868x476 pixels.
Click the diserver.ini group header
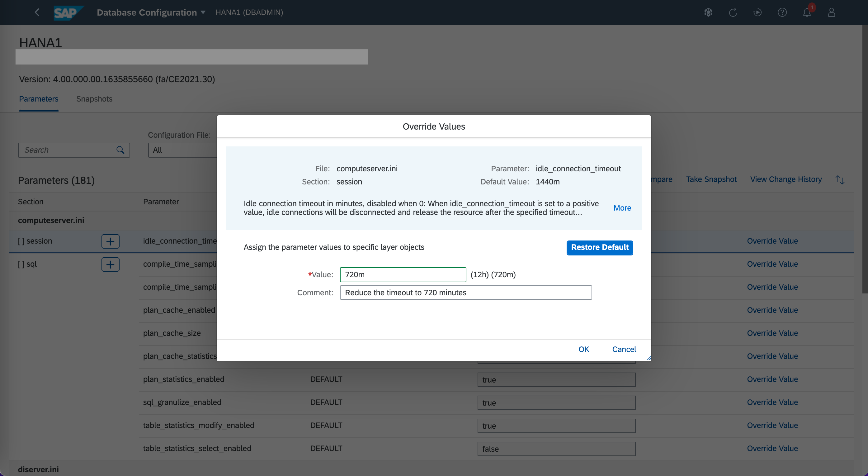click(x=38, y=469)
